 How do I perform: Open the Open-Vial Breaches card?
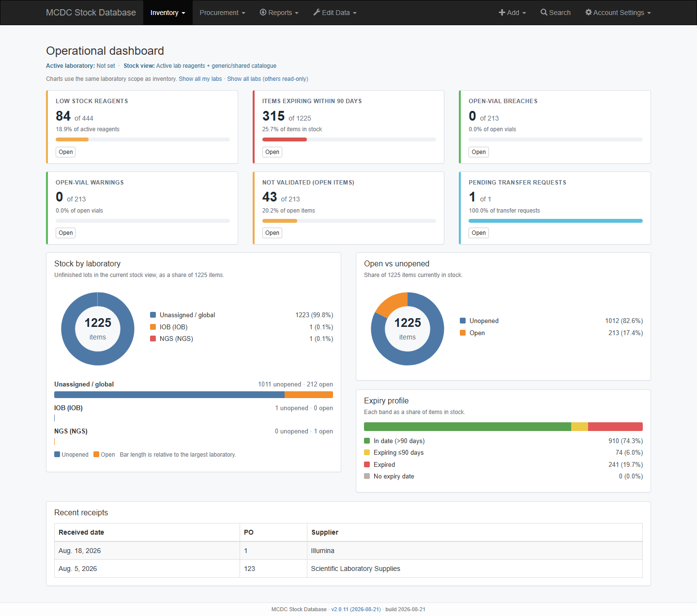pos(479,152)
